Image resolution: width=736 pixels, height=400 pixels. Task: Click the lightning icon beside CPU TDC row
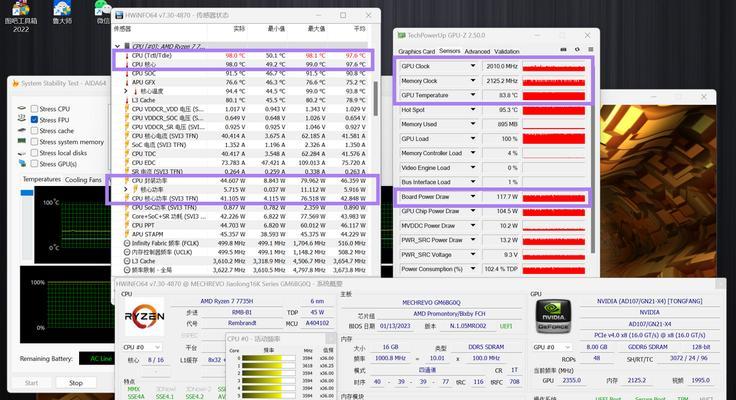[x=127, y=154]
